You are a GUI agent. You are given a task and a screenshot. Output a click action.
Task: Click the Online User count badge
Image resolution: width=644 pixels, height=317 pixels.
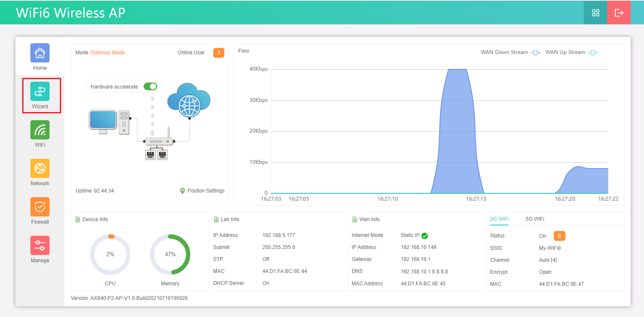click(x=218, y=53)
